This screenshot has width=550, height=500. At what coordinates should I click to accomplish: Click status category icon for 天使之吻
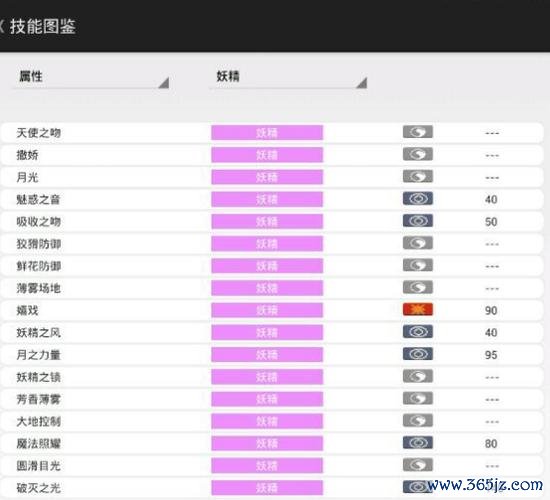(417, 132)
